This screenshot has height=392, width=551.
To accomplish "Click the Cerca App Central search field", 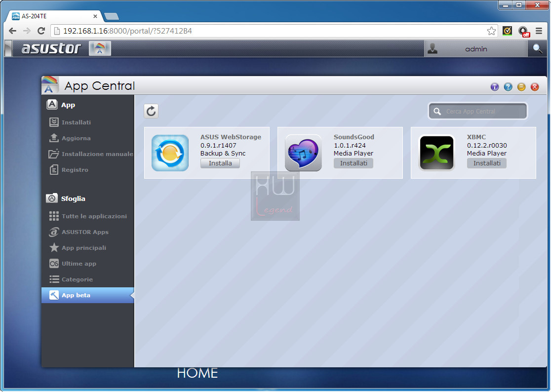I will [x=478, y=112].
